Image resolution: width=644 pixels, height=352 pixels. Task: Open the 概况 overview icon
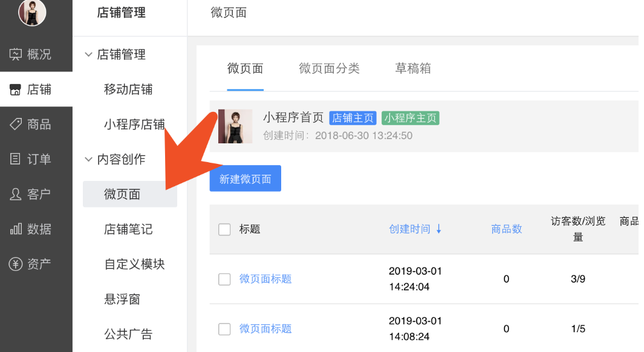pyautogui.click(x=16, y=54)
